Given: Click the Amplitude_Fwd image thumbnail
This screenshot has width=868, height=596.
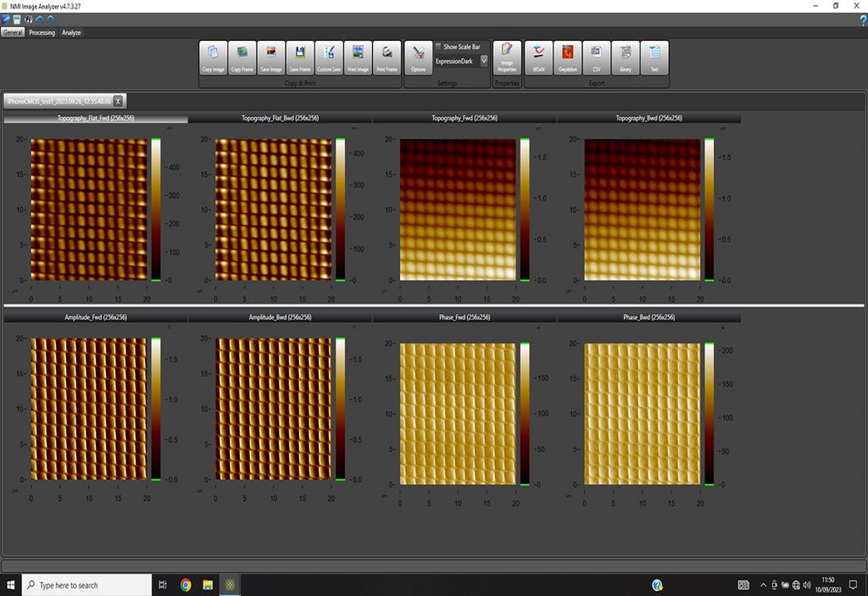Looking at the screenshot, I should pyautogui.click(x=89, y=409).
